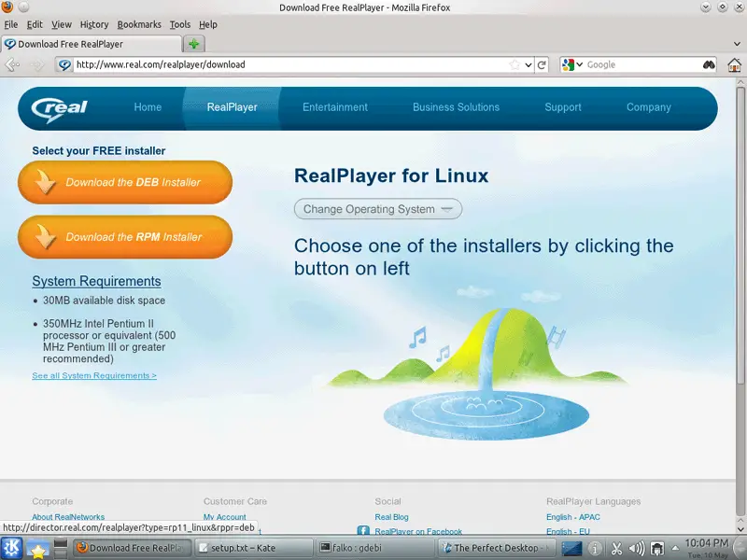This screenshot has width=747, height=560.
Task: Open the My Account footer link
Action: tap(224, 517)
